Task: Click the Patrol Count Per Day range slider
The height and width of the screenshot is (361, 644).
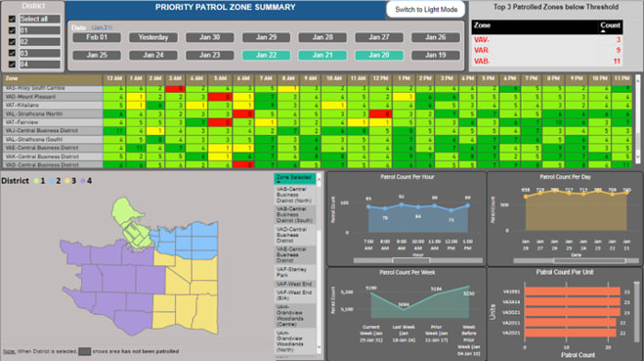Action: point(589,260)
